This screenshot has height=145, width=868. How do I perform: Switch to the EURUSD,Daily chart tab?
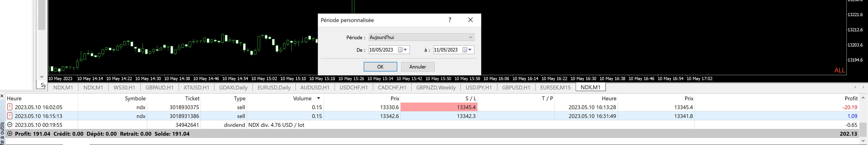tap(274, 87)
